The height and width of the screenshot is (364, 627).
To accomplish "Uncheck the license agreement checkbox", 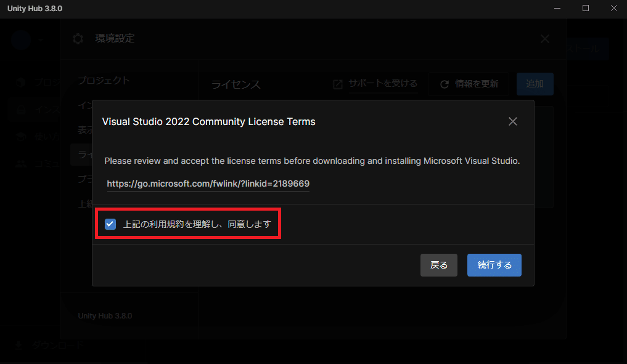I will [x=110, y=224].
